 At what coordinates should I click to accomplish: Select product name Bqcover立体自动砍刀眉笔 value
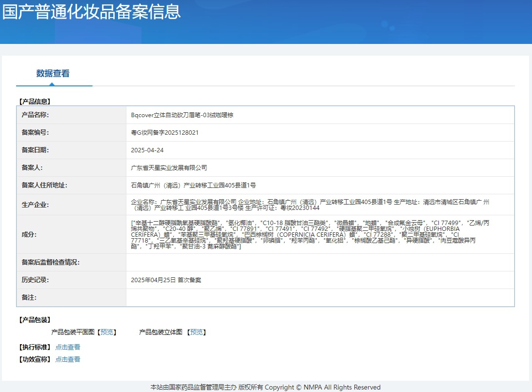[182, 115]
